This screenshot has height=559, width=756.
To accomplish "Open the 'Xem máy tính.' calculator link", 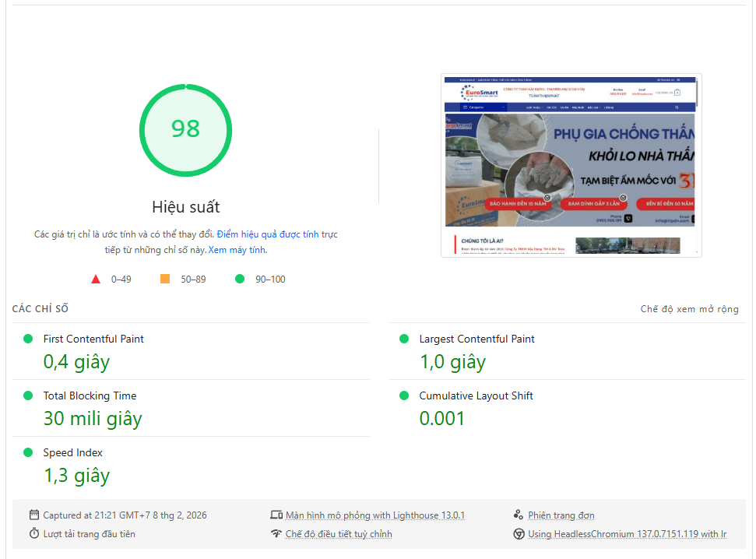I will 237,250.
